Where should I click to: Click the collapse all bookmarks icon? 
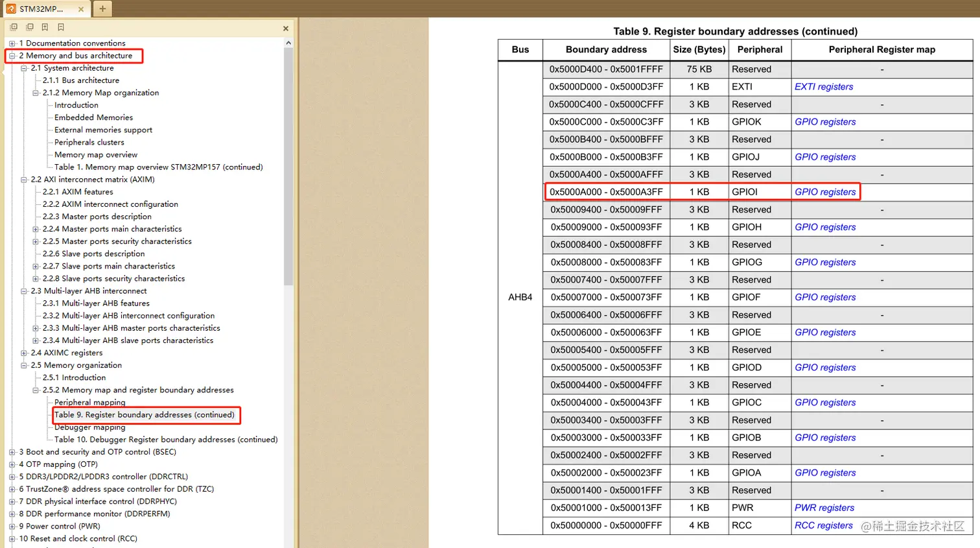click(29, 27)
